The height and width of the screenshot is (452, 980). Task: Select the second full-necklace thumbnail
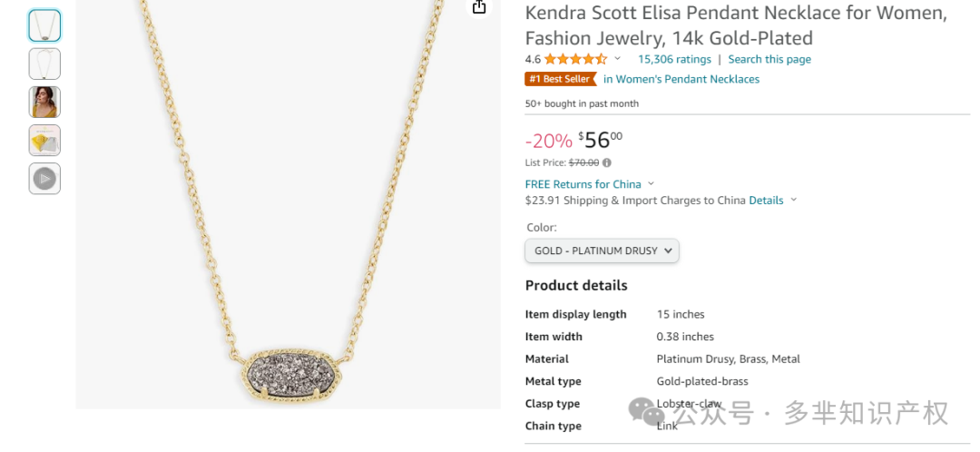click(44, 64)
